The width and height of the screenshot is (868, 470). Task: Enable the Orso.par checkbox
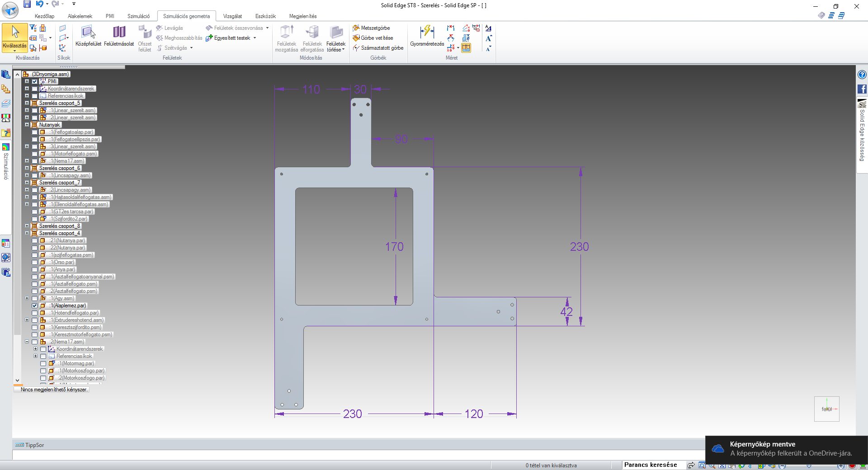point(35,262)
